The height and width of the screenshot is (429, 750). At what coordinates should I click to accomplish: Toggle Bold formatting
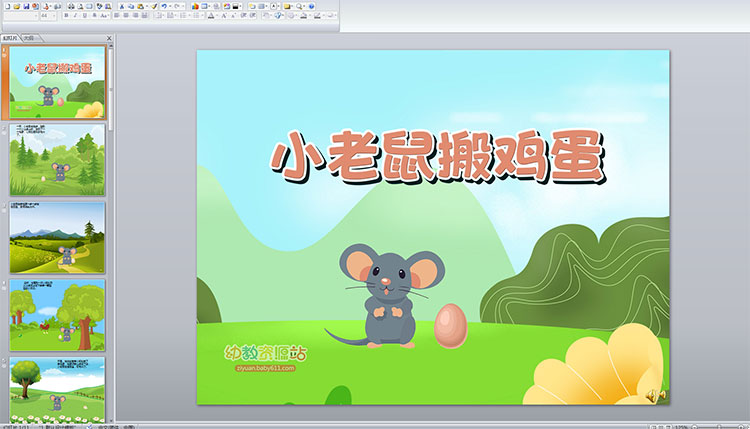tap(66, 16)
